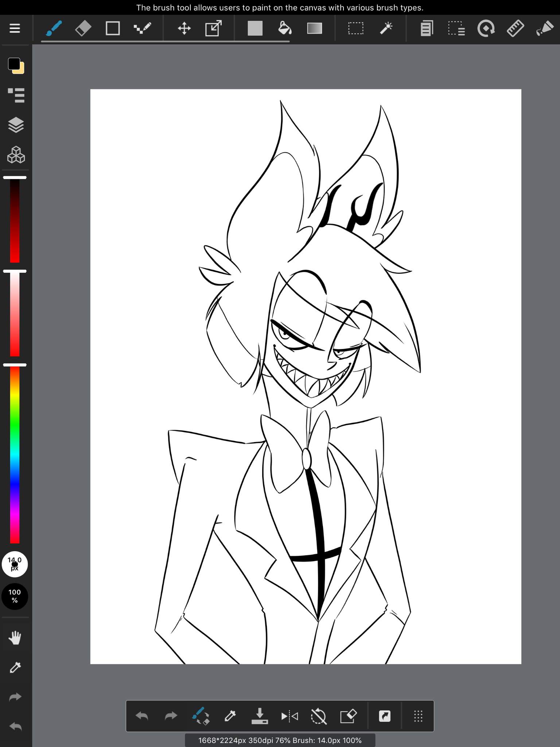The height and width of the screenshot is (747, 560).
Task: Select the rectangle Shape tool
Action: click(113, 28)
